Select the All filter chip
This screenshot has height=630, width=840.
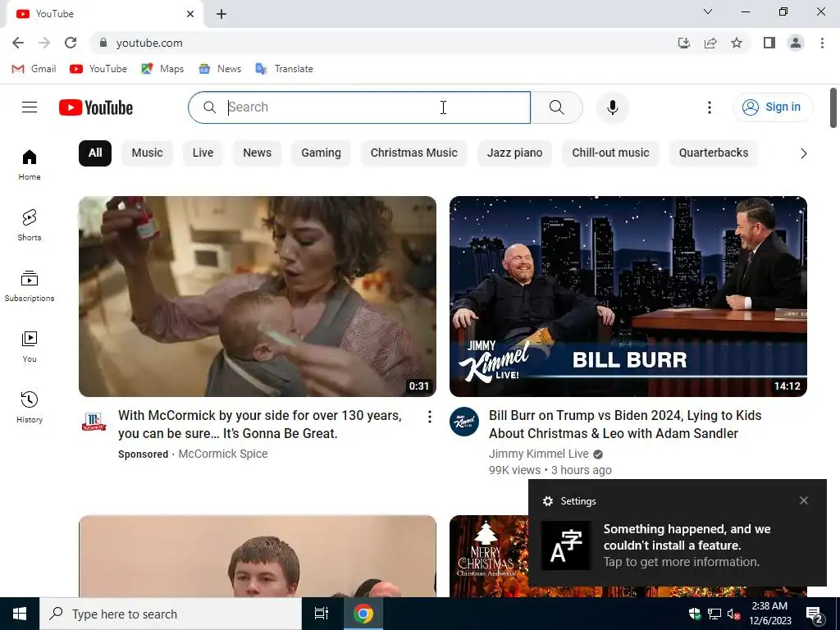pyautogui.click(x=95, y=153)
